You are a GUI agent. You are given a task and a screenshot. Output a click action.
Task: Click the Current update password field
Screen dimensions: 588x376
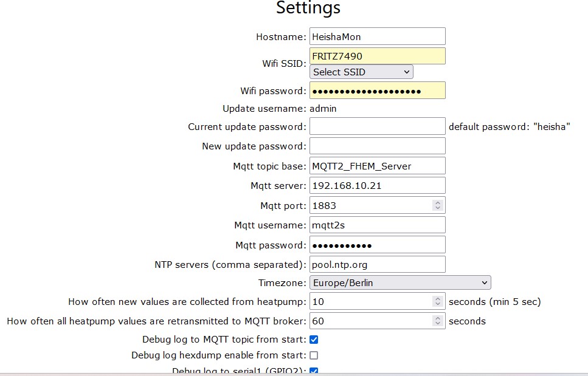[x=377, y=126]
